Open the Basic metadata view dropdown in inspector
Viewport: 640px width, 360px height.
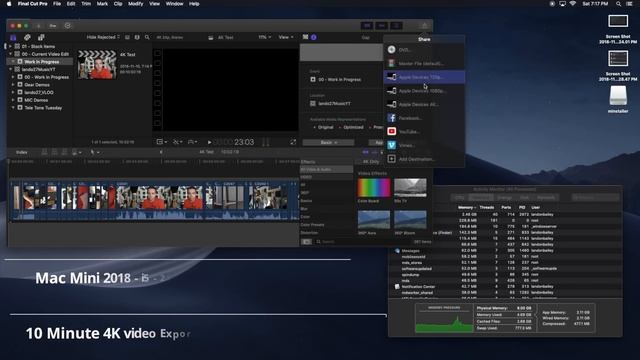tap(328, 142)
